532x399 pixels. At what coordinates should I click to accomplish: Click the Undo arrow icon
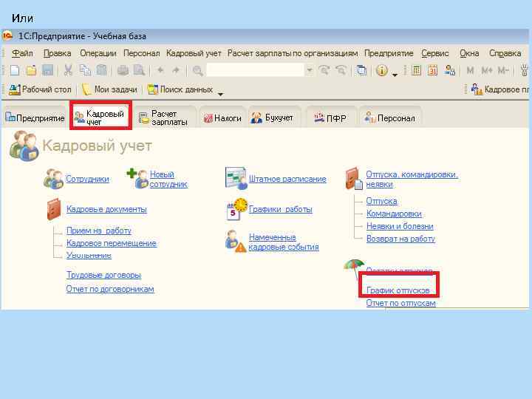tap(160, 70)
